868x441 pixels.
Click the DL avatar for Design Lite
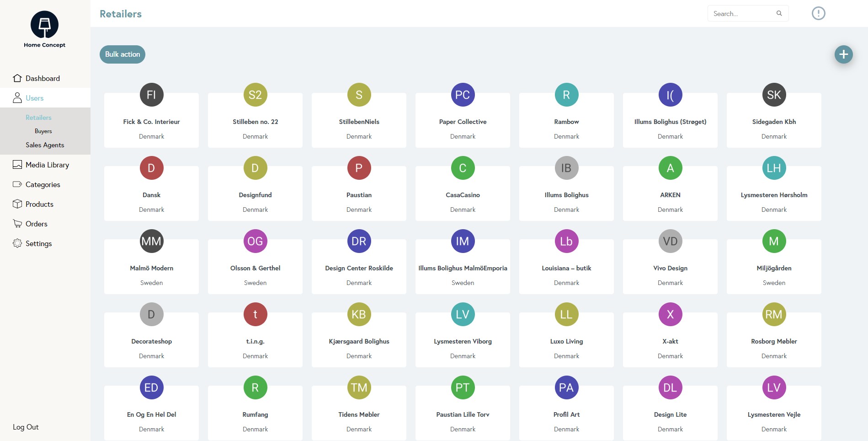tap(670, 387)
